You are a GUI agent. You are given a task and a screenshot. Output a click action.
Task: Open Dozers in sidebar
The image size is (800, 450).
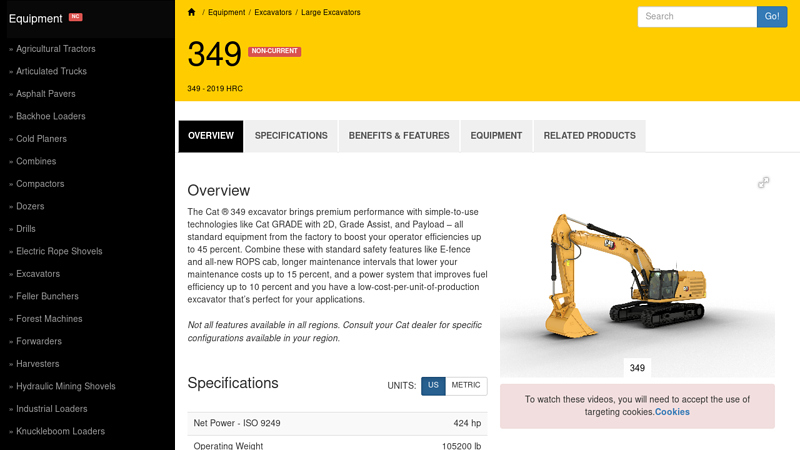pos(30,206)
